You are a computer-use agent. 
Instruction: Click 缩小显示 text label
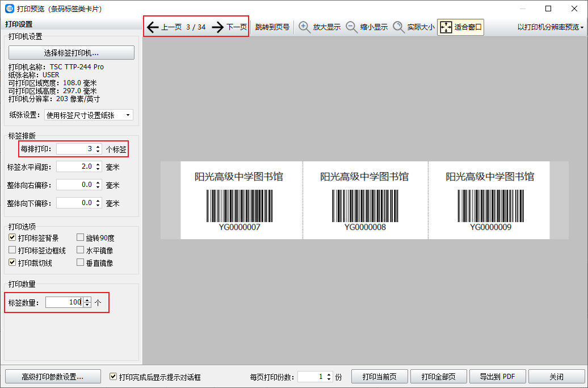pyautogui.click(x=374, y=27)
